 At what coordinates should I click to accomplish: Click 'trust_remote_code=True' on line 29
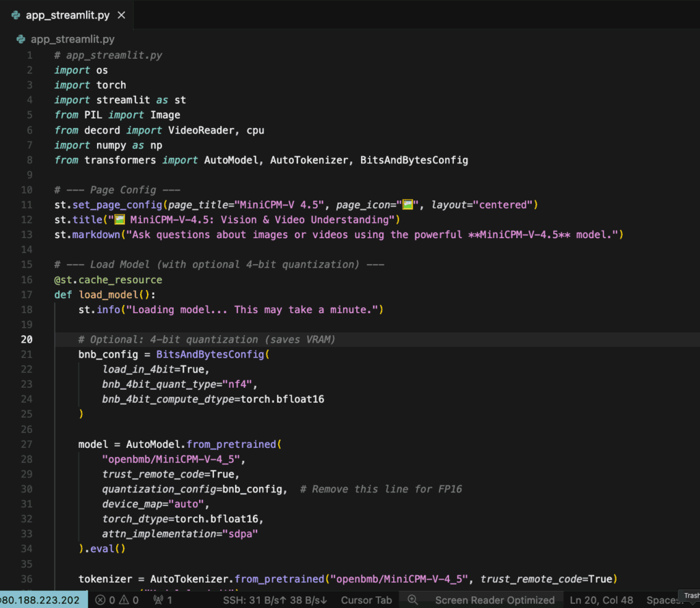pyautogui.click(x=168, y=474)
